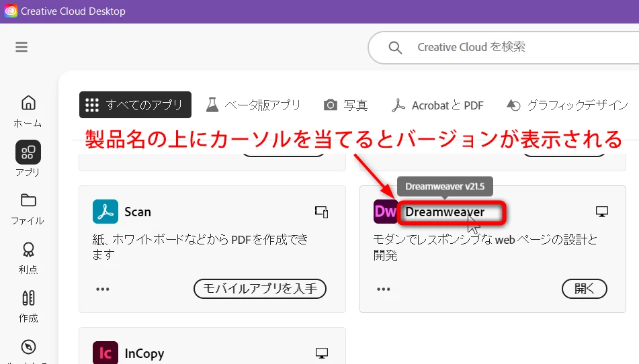Go to ホーム in the sidebar

[x=28, y=111]
